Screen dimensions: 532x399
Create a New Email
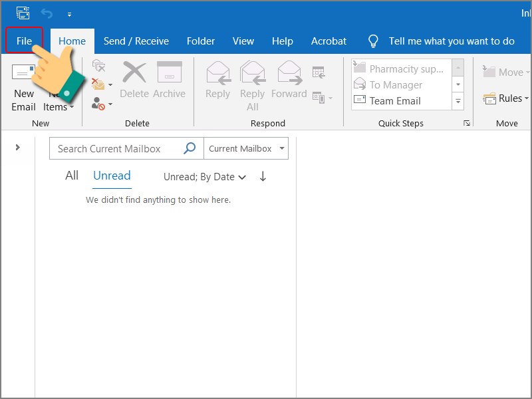click(x=23, y=87)
